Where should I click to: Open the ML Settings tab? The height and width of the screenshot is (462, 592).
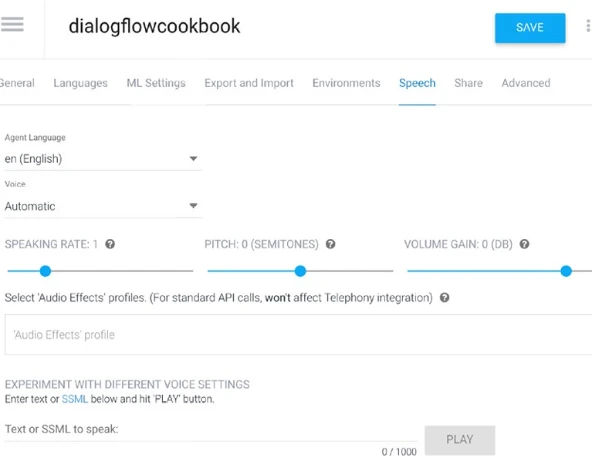click(x=156, y=83)
